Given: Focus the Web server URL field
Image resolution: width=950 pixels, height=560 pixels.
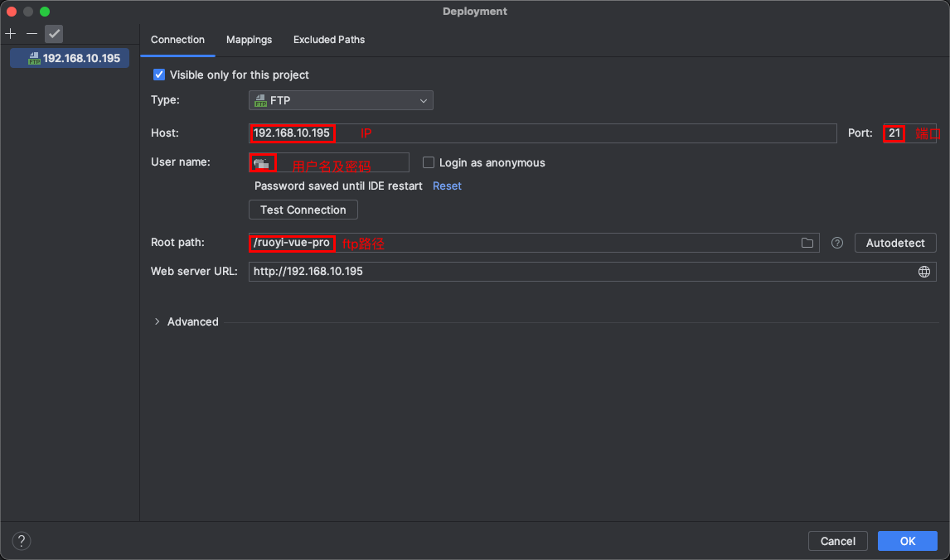Looking at the screenshot, I should click(x=592, y=272).
